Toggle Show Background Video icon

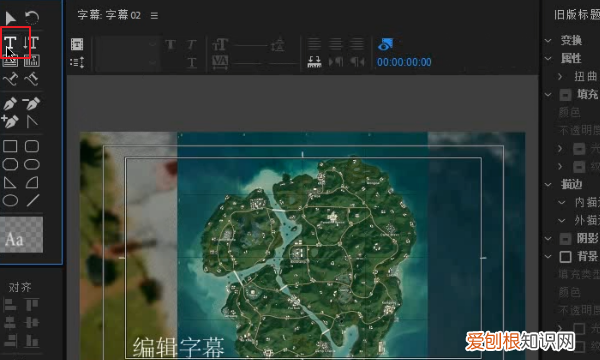click(x=385, y=44)
